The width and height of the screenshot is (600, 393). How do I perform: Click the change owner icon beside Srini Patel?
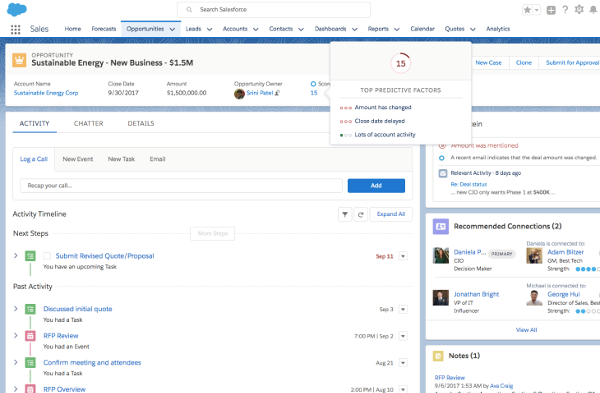click(277, 93)
